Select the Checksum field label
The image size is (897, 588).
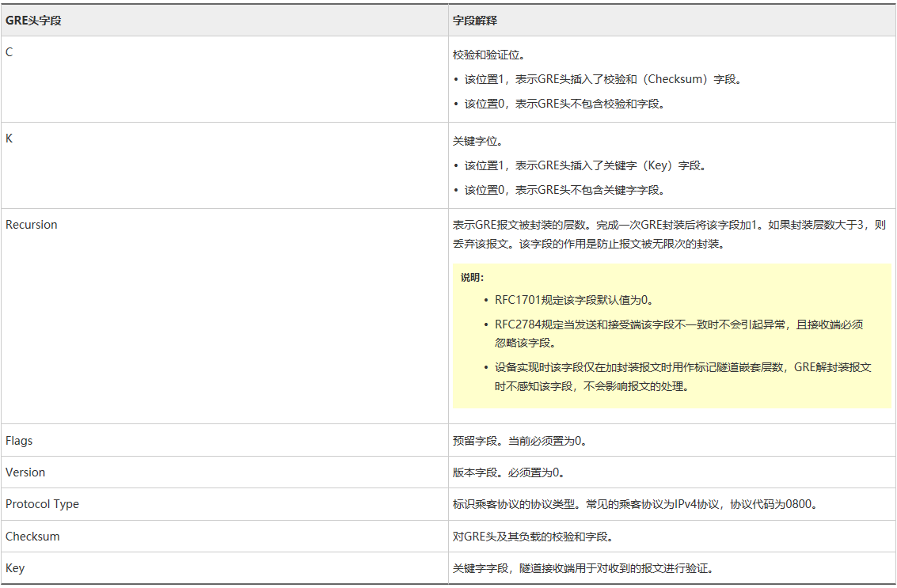[x=29, y=536]
